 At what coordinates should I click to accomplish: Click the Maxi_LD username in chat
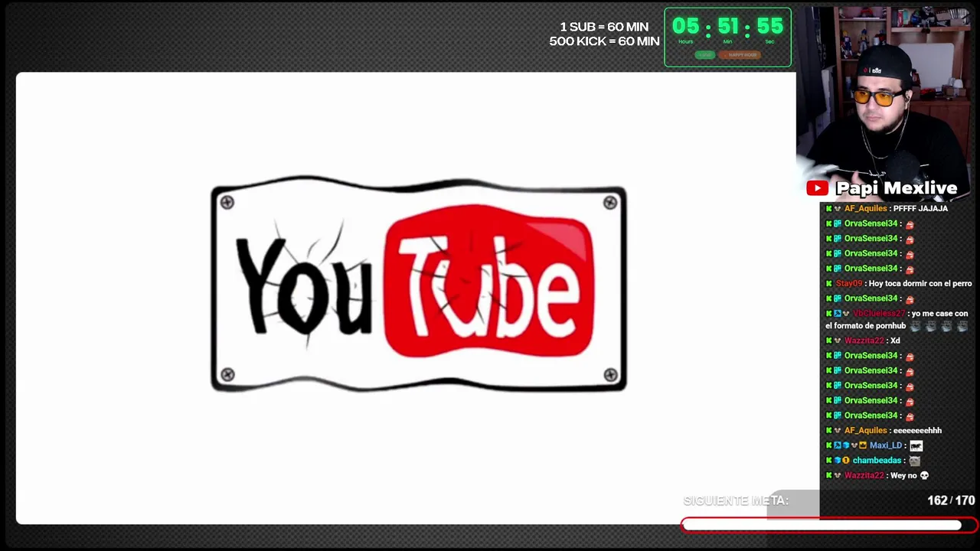click(x=886, y=445)
